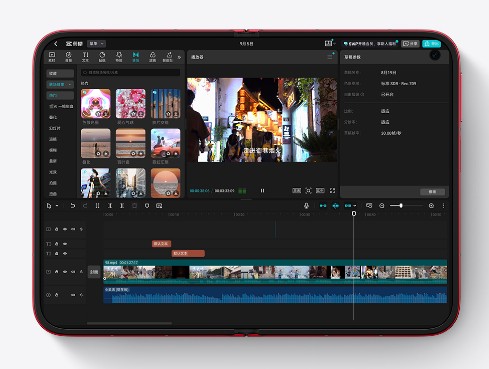Click the transition search field
Viewport: 489px width, 369px height.
point(130,72)
